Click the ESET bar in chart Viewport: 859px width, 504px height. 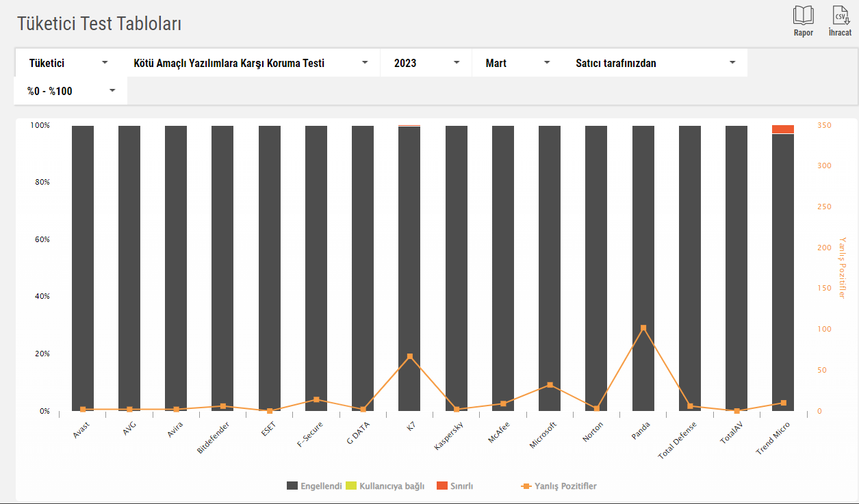[x=270, y=268]
